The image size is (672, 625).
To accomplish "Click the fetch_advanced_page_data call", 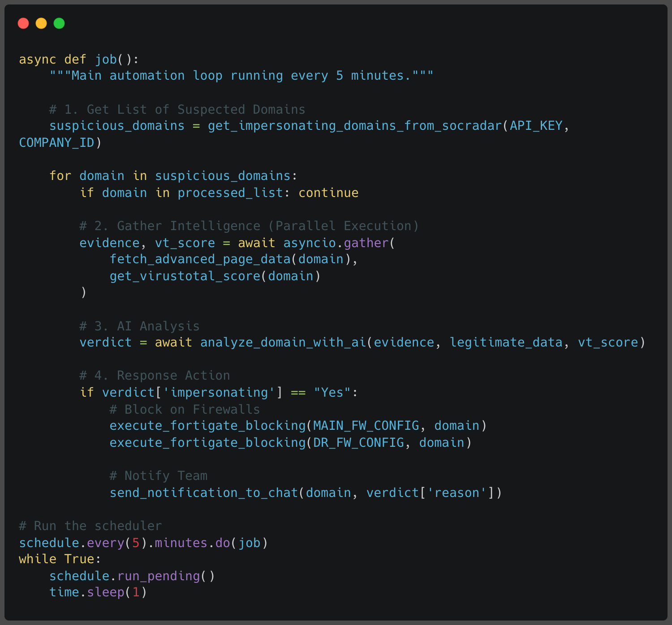I will click(x=200, y=259).
